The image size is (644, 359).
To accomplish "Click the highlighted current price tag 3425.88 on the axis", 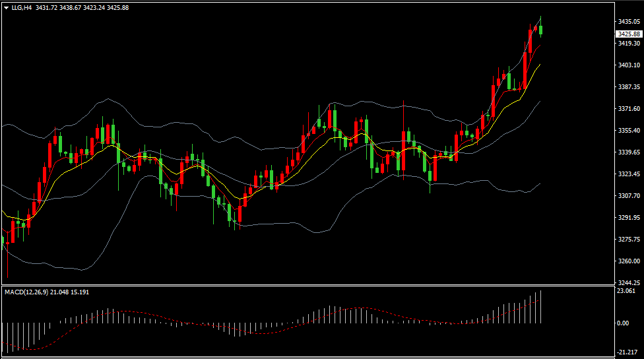I will pos(629,34).
